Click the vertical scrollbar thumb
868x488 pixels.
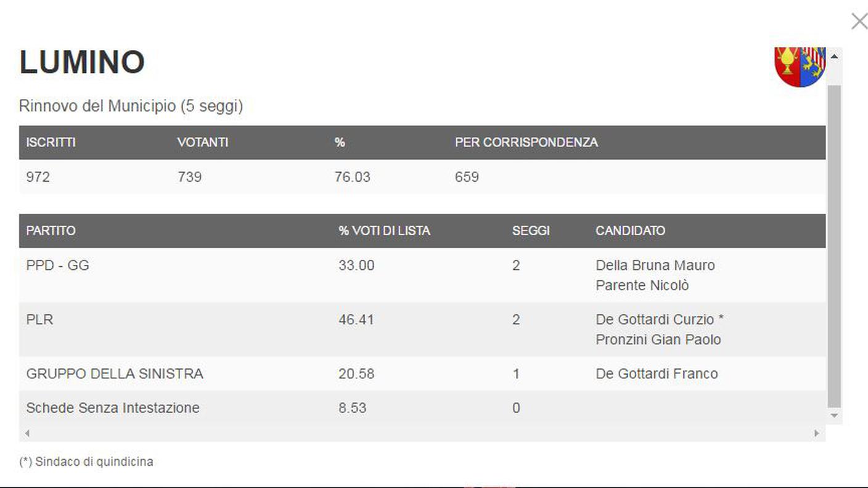tap(834, 246)
